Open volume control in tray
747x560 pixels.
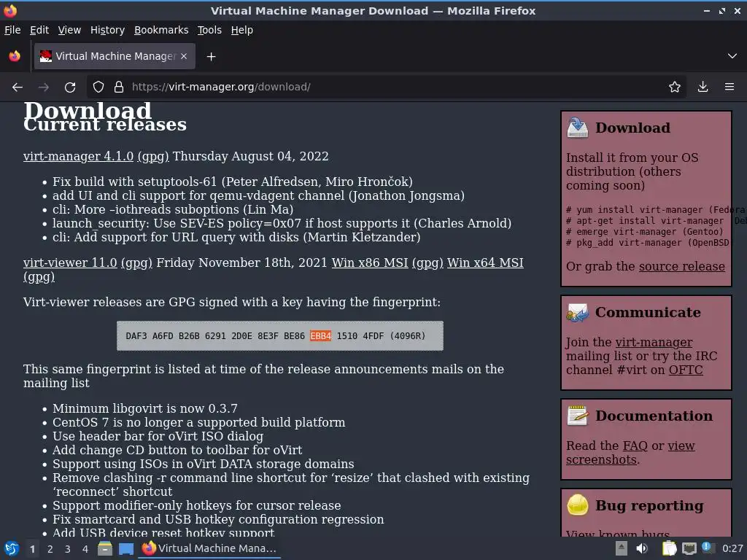pos(642,548)
